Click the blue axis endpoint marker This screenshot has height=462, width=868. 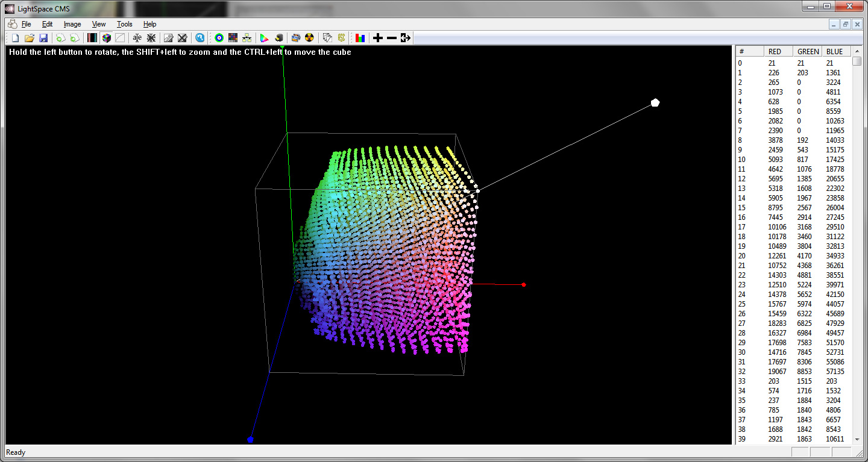point(250,440)
